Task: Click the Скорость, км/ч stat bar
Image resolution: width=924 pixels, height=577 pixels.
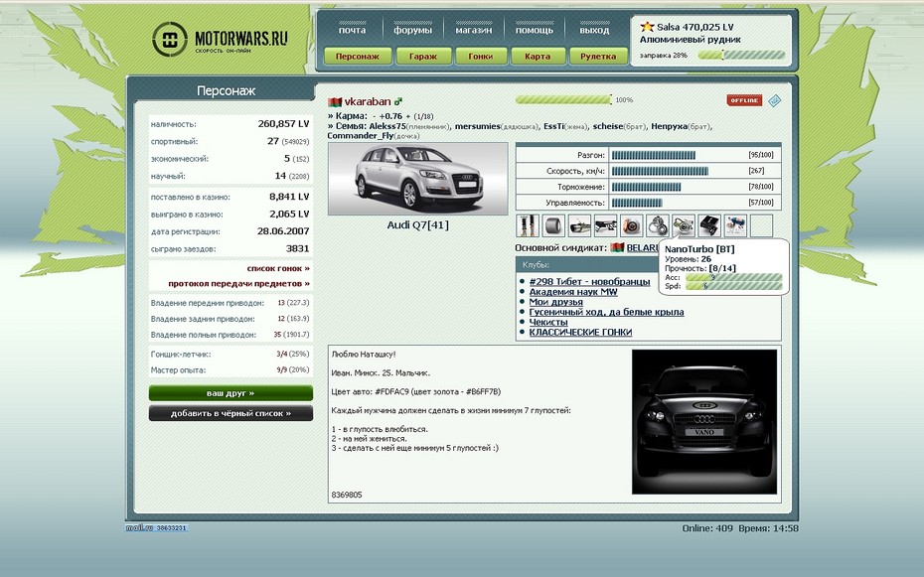Action: pyautogui.click(x=660, y=171)
